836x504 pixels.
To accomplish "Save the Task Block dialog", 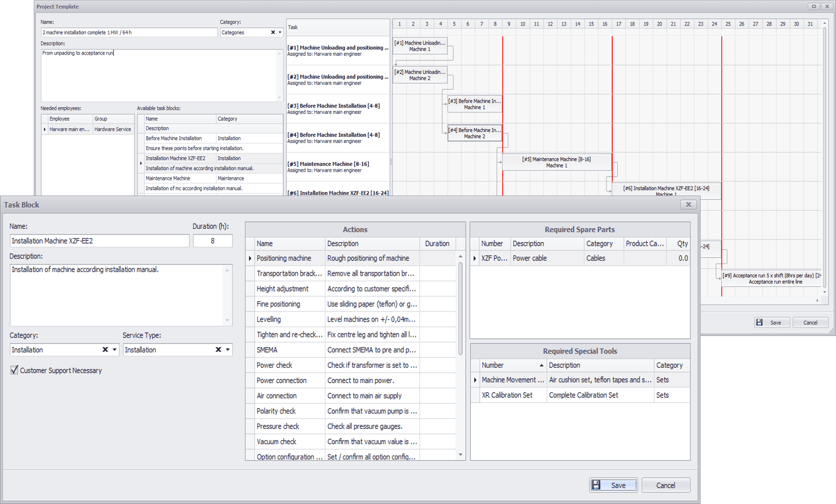I will tap(613, 485).
